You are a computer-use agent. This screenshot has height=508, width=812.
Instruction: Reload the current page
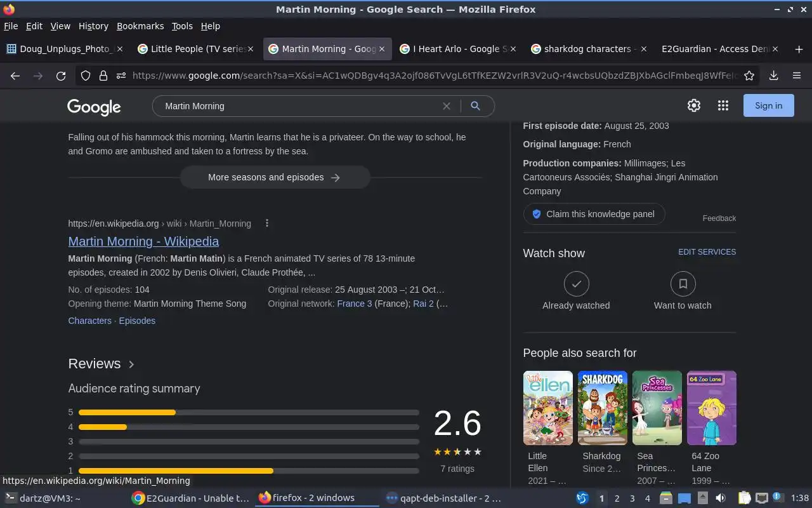pyautogui.click(x=61, y=76)
